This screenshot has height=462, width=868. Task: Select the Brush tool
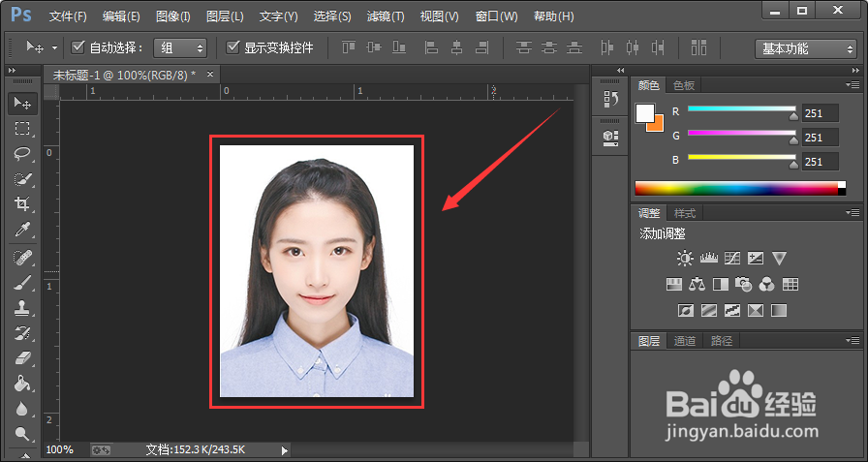coord(22,283)
